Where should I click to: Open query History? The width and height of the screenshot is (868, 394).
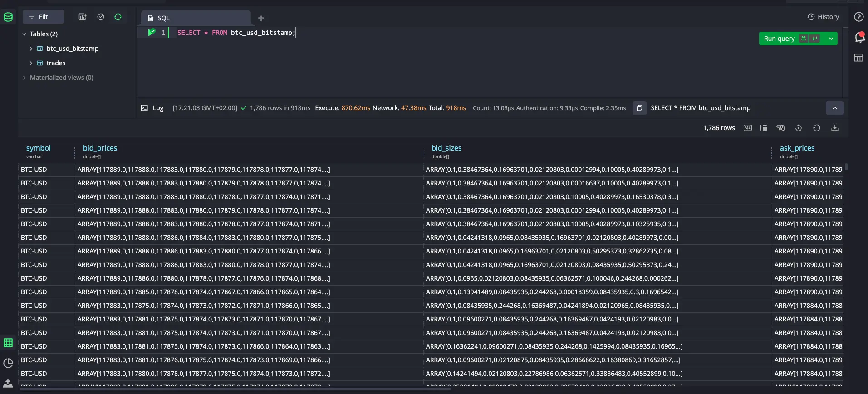point(823,17)
